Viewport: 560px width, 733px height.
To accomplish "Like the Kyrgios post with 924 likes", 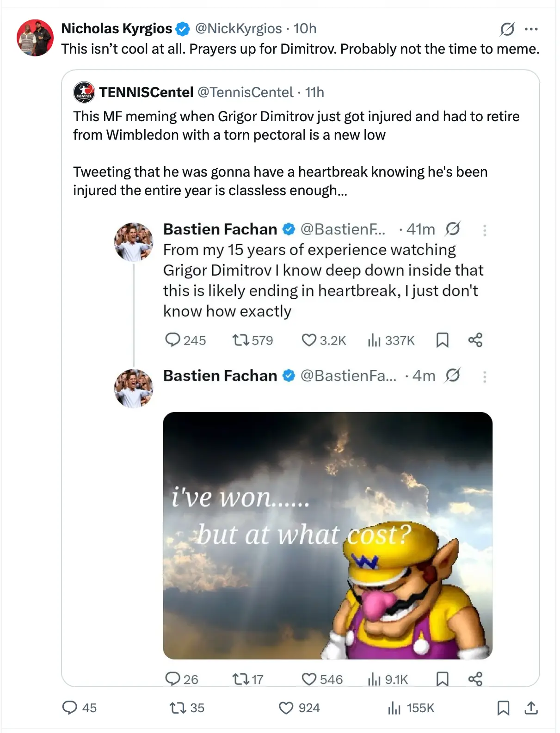I will pyautogui.click(x=286, y=708).
